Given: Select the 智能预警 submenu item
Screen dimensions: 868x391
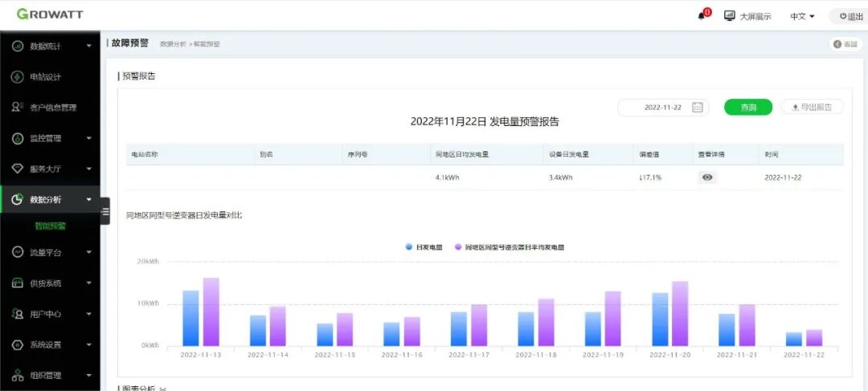Looking at the screenshot, I should point(51,226).
